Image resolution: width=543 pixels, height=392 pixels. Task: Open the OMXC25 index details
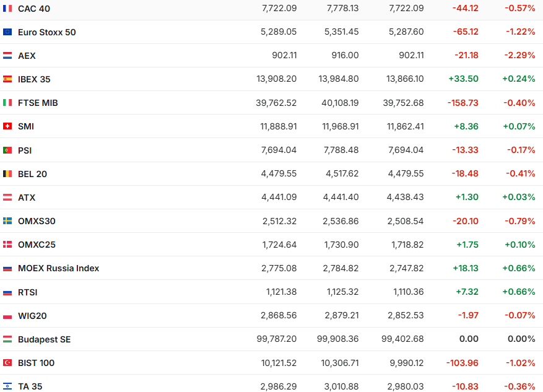point(37,245)
